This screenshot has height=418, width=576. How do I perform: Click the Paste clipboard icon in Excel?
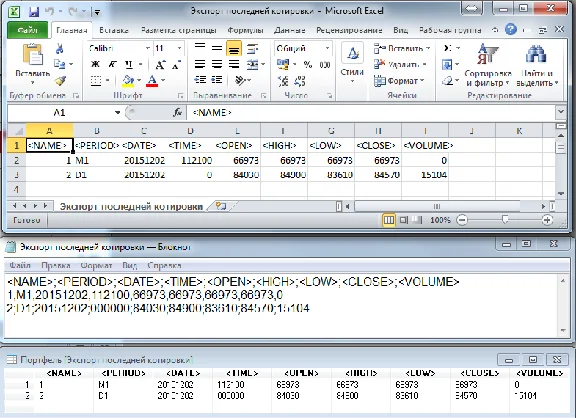[x=32, y=55]
